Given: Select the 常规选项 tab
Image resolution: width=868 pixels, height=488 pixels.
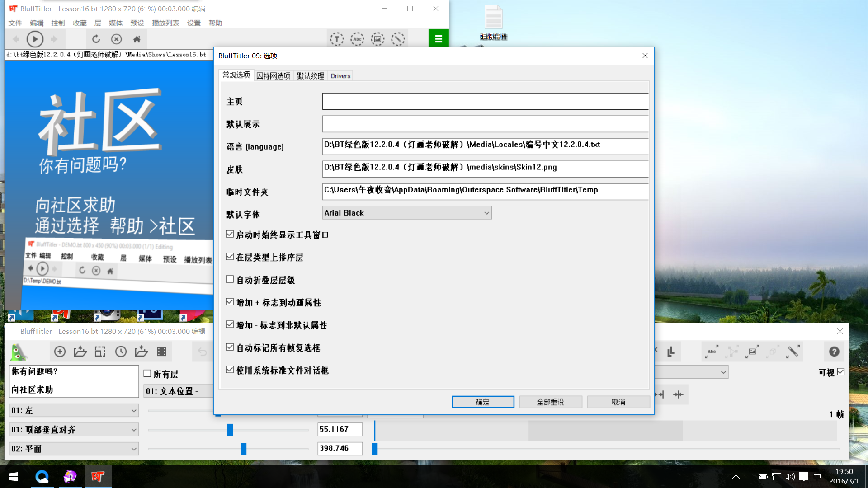Looking at the screenshot, I should point(236,75).
